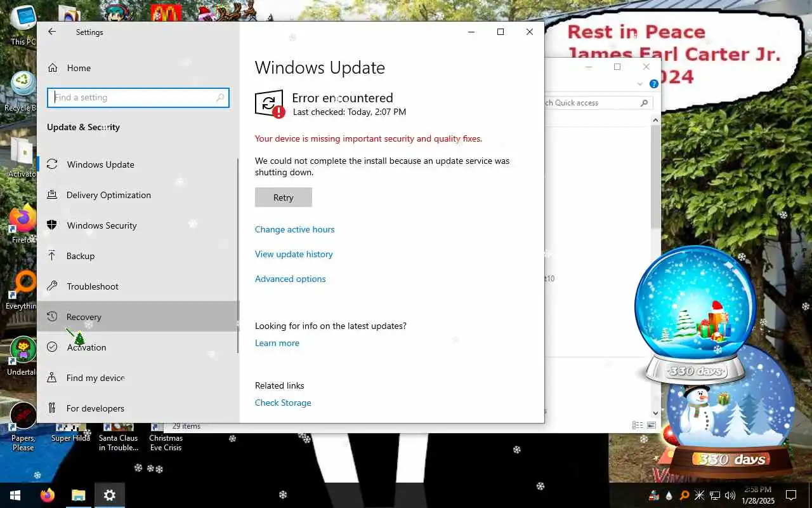The image size is (812, 508).
Task: Open the taskbar clock and date
Action: point(758,495)
